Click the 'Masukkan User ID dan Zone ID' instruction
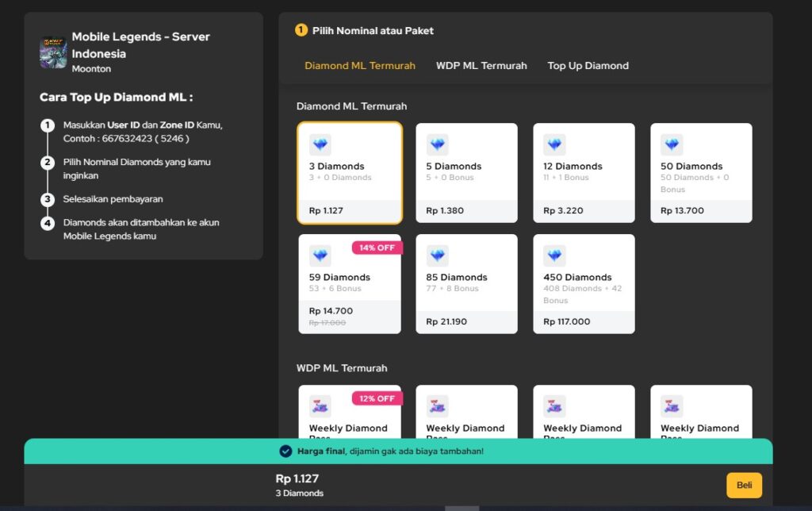The width and height of the screenshot is (812, 511). (x=143, y=132)
